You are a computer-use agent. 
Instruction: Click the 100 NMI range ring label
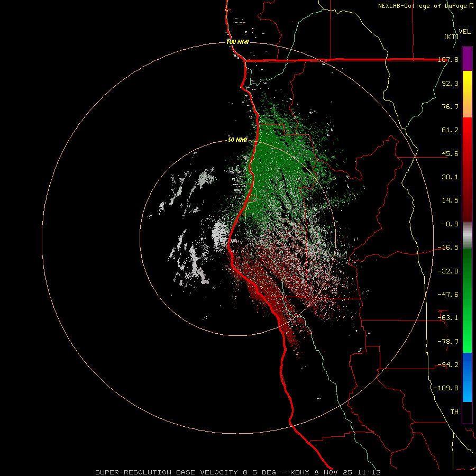(237, 42)
